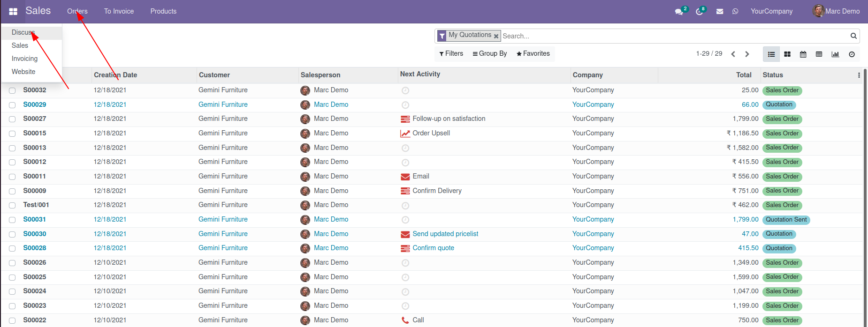868x327 pixels.
Task: Open the apps grid menu icon
Action: click(x=13, y=11)
